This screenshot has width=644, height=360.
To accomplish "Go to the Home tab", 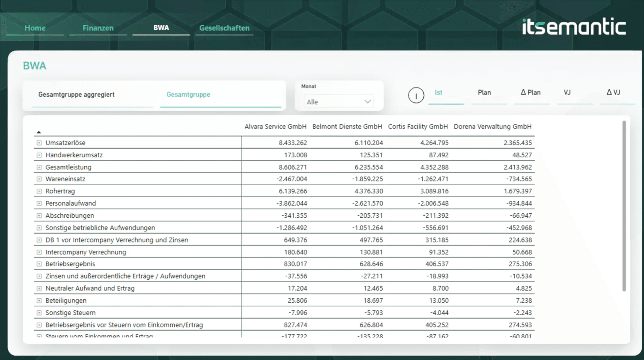I will tap(35, 28).
